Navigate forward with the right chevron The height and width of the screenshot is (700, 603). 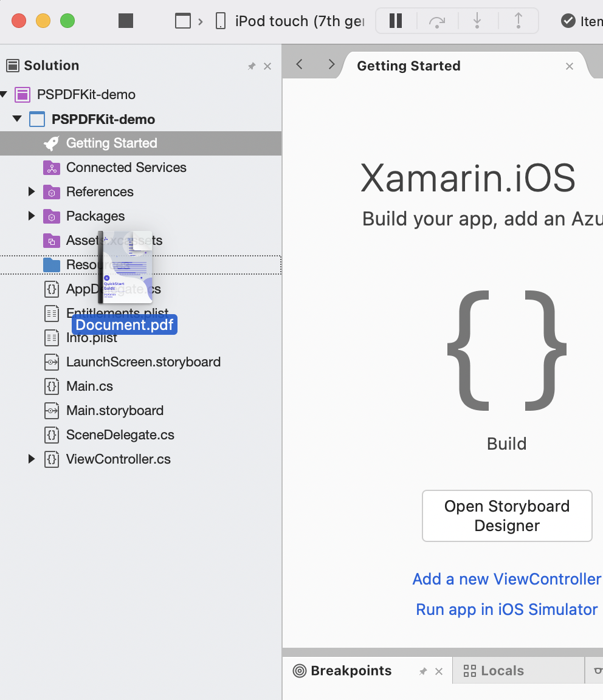point(331,64)
